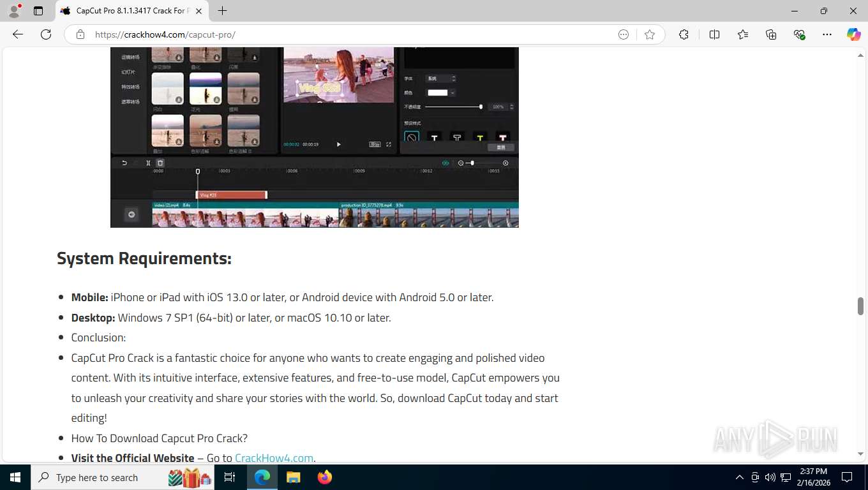Screen dimensions: 868x490
Task: Open the Windows Start menu
Action: [15, 477]
